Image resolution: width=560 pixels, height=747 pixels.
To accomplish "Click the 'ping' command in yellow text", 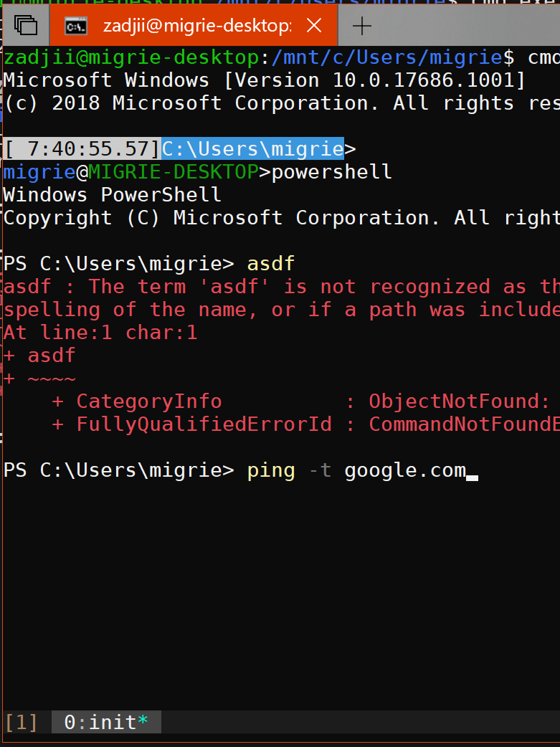I will [271, 470].
